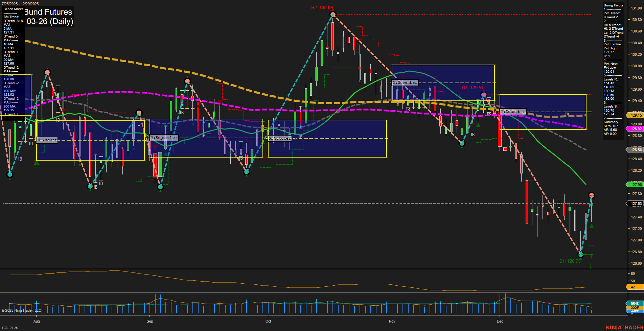This screenshot has height=331, width=644.
Task: Select the teal swing-low marker near S1 126.75
Action: 580,255
